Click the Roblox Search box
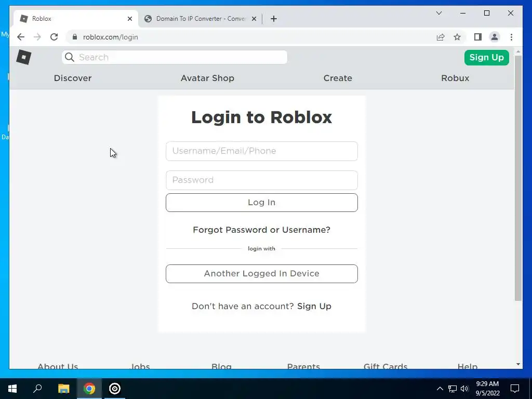The width and height of the screenshot is (532, 399). pos(175,57)
